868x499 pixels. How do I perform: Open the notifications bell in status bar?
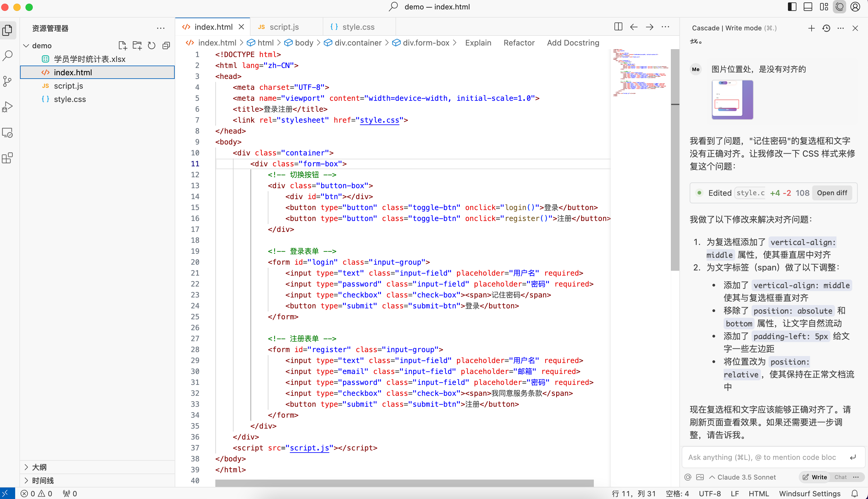pyautogui.click(x=855, y=494)
